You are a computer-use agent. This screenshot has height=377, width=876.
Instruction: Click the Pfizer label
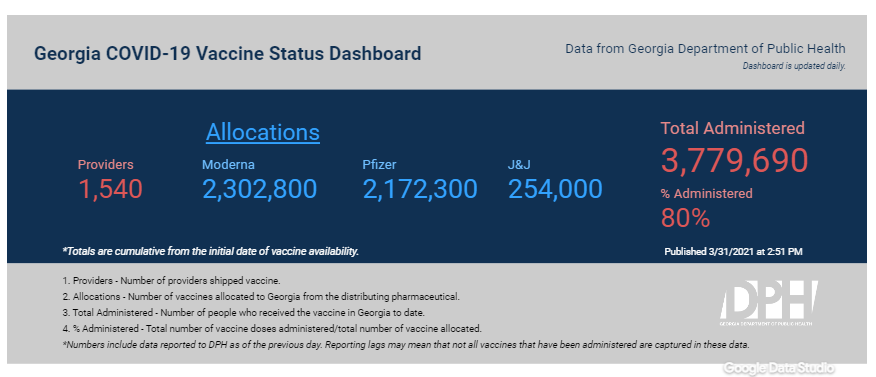(x=379, y=164)
